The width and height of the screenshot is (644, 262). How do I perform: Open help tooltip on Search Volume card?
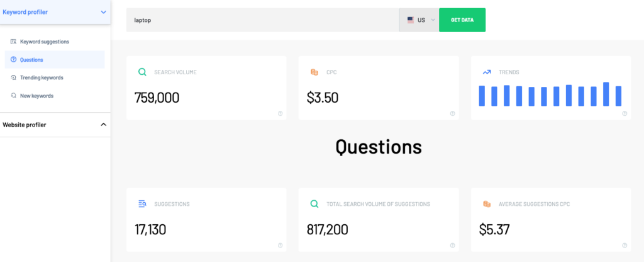280,113
